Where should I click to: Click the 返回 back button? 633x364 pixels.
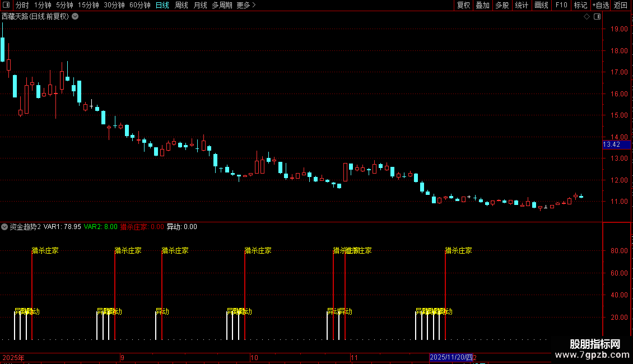(x=621, y=5)
